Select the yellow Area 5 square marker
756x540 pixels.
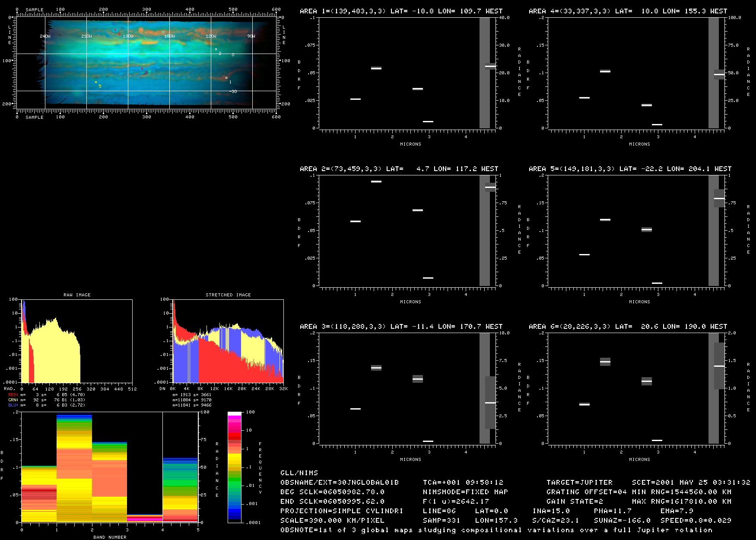[95, 82]
